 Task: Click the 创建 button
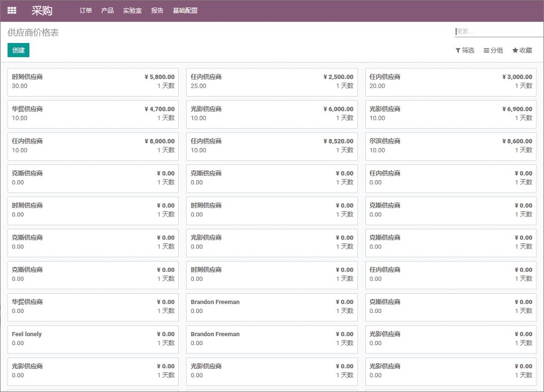click(19, 50)
